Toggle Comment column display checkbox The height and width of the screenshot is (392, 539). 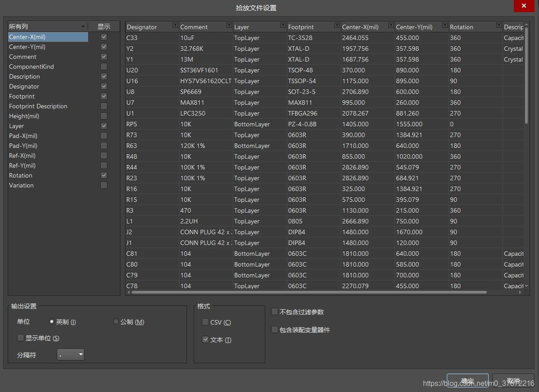[x=104, y=57]
